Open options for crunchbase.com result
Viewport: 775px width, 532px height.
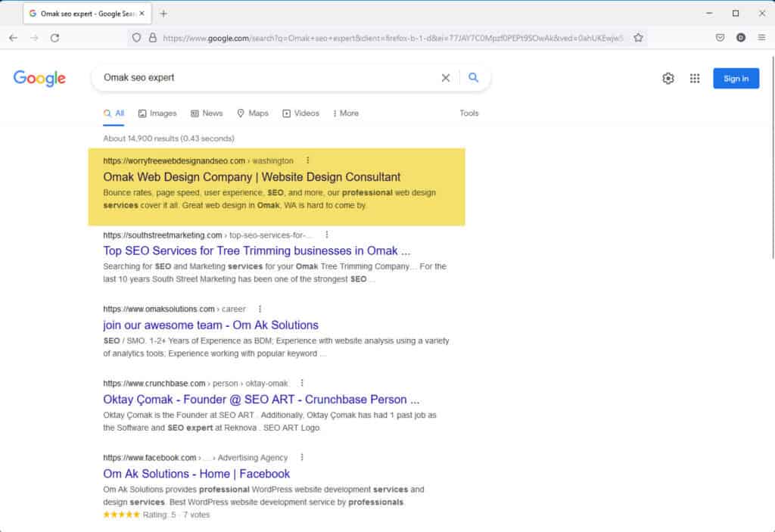point(302,383)
